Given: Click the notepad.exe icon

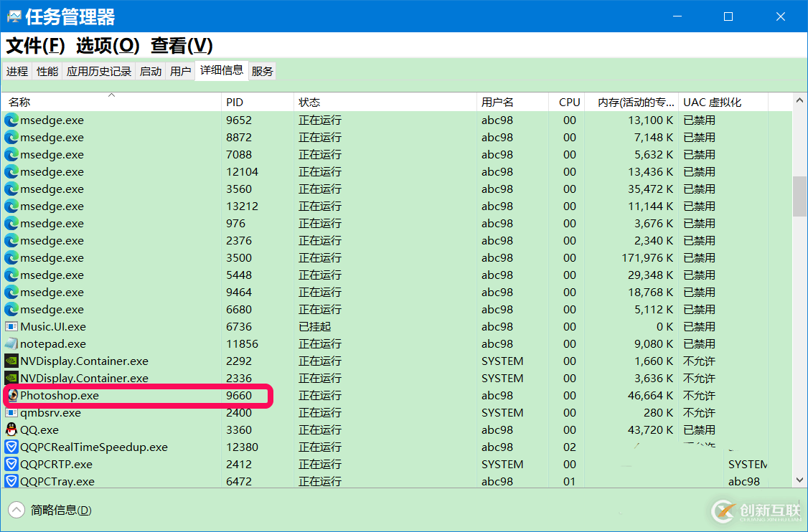Looking at the screenshot, I should 11,344.
